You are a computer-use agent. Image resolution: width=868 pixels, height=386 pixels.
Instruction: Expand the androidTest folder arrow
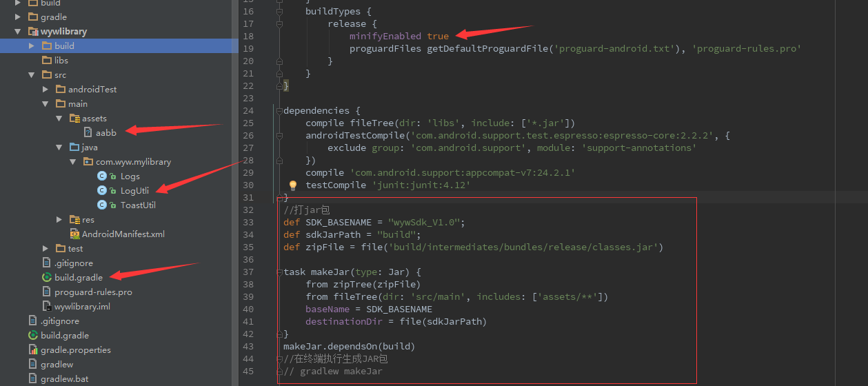(46, 89)
